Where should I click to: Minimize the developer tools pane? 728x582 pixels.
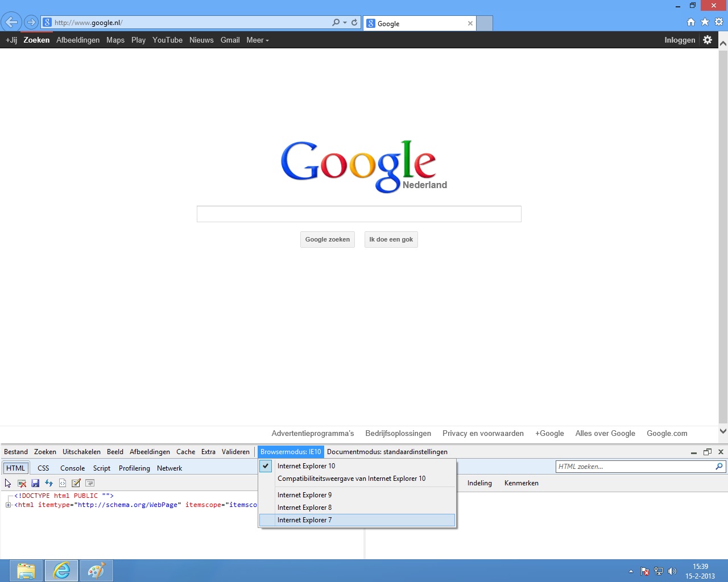[x=694, y=452]
